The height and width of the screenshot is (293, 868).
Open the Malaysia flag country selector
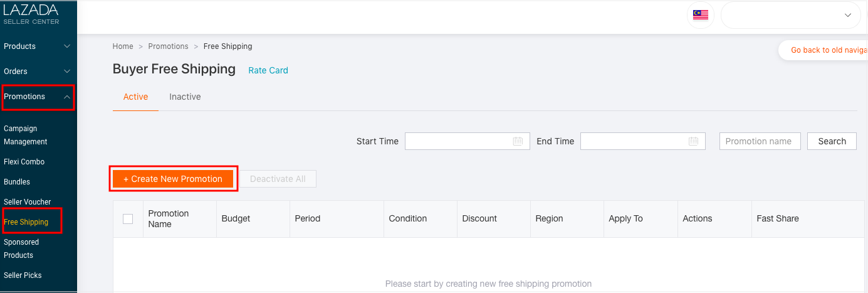tap(701, 15)
